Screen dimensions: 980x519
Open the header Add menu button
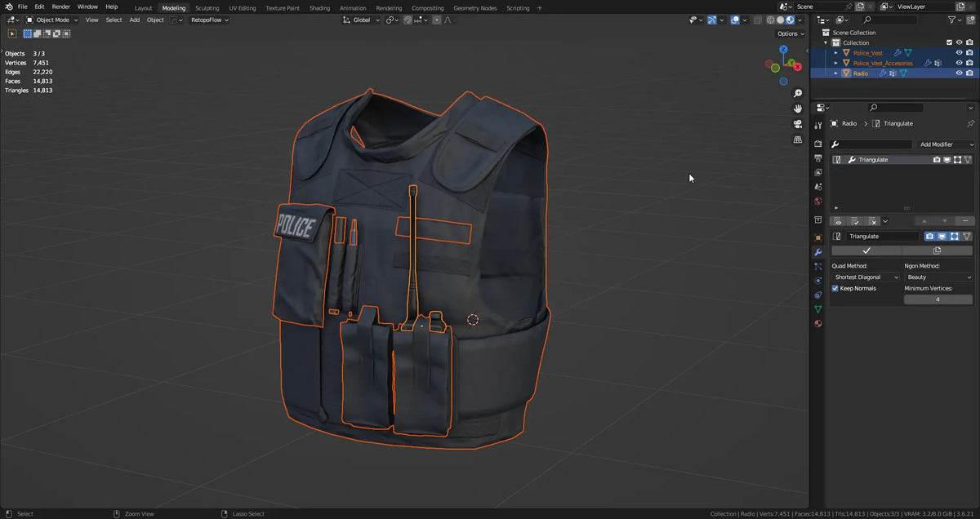point(134,20)
